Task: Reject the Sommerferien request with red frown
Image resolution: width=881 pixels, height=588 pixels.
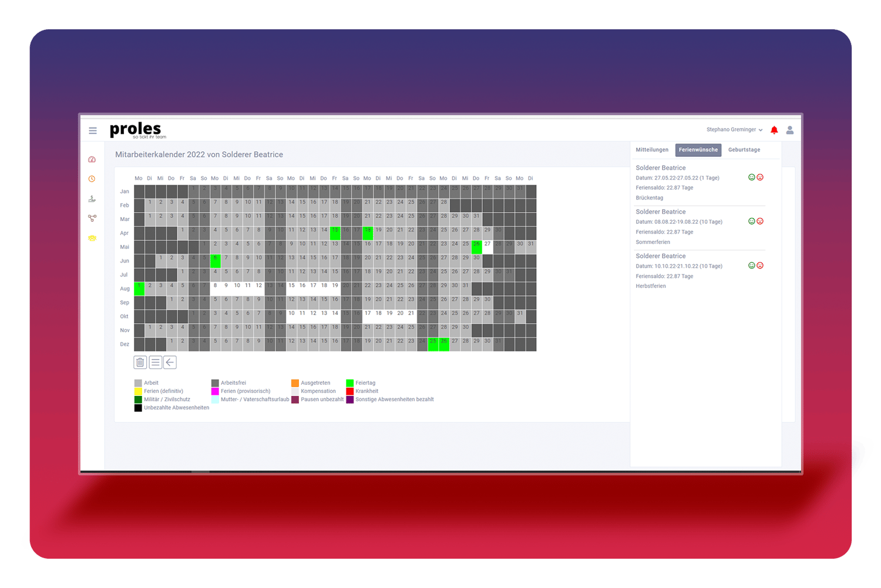Action: click(760, 221)
